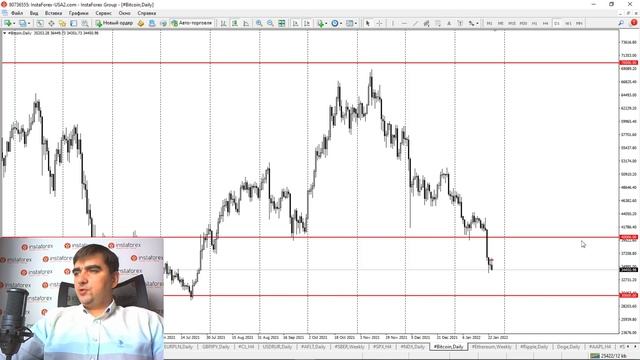Select the D1 timeframe button
The image size is (640, 360).
click(x=557, y=23)
